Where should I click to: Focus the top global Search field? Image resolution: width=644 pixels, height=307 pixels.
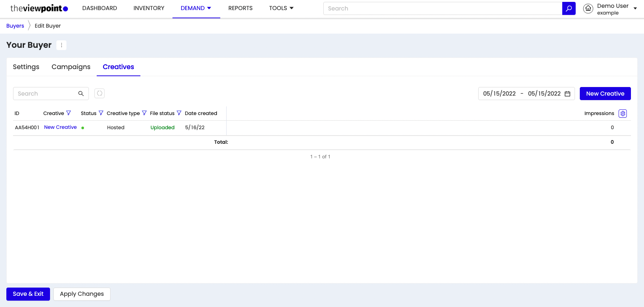pyautogui.click(x=443, y=8)
